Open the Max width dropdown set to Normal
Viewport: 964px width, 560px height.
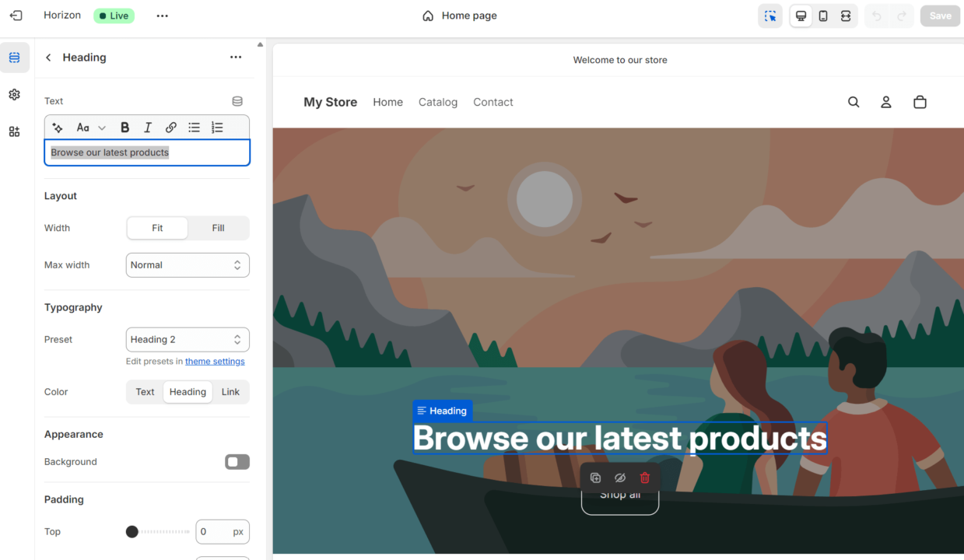tap(188, 264)
